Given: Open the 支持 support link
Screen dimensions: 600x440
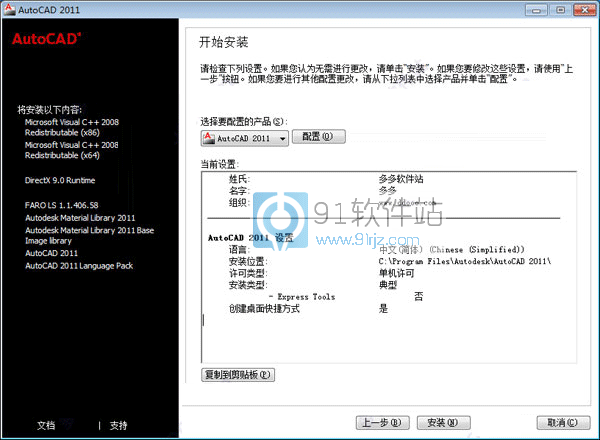Looking at the screenshot, I should (x=118, y=425).
